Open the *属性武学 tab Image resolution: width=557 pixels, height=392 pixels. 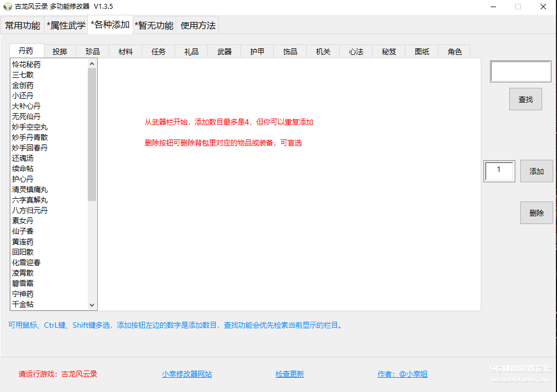pos(66,25)
